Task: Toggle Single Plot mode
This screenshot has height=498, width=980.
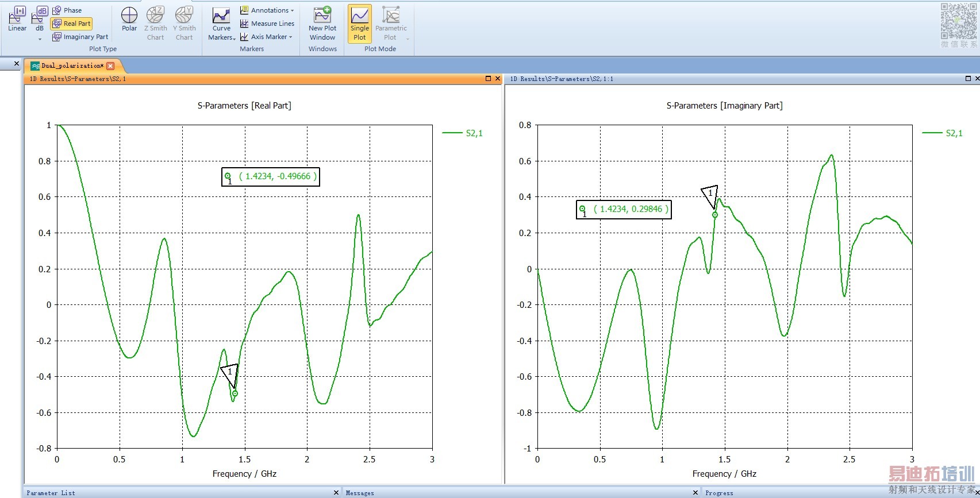Action: (x=360, y=24)
